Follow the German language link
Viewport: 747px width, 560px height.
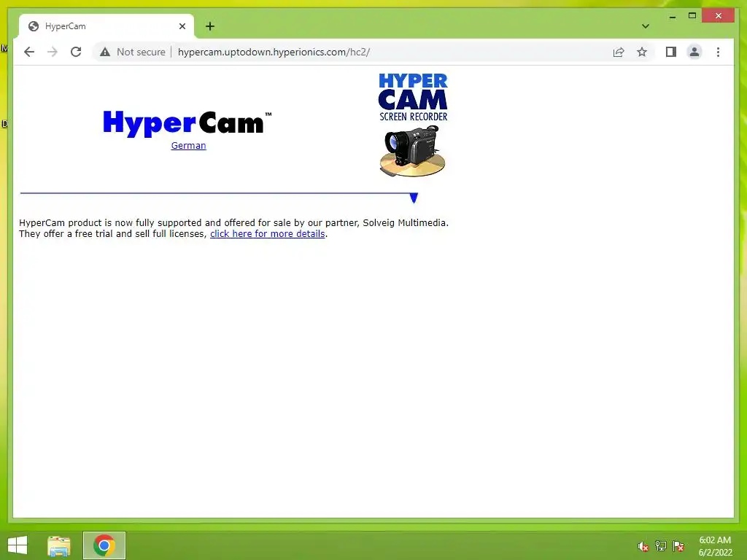click(189, 146)
